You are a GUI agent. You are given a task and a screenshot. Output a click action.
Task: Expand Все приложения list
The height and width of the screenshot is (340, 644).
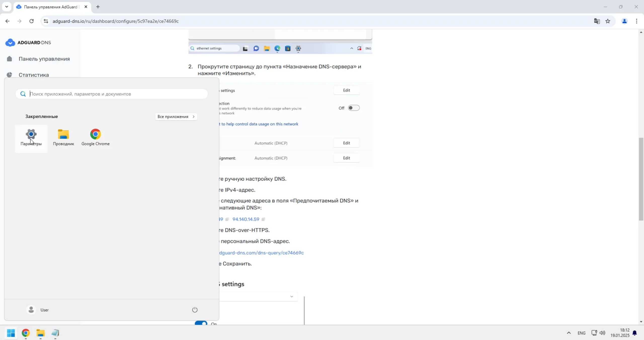(x=176, y=116)
